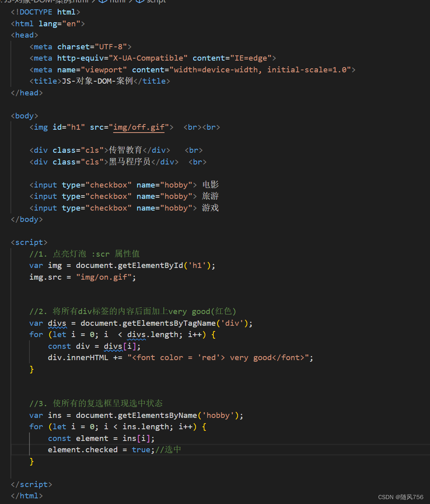Click the closing </script> tag

tap(31, 484)
